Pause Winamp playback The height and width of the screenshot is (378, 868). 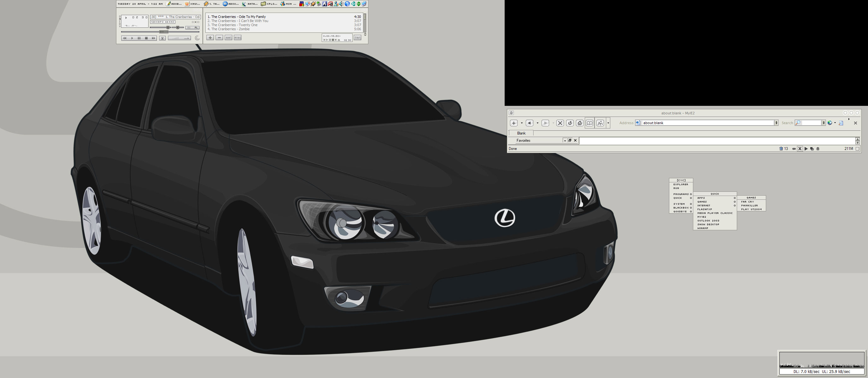tap(139, 38)
